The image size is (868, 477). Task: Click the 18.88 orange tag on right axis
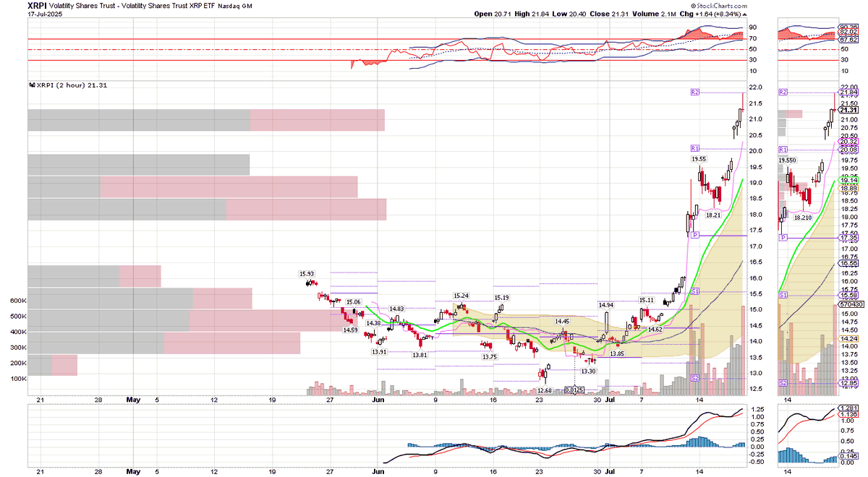point(848,188)
